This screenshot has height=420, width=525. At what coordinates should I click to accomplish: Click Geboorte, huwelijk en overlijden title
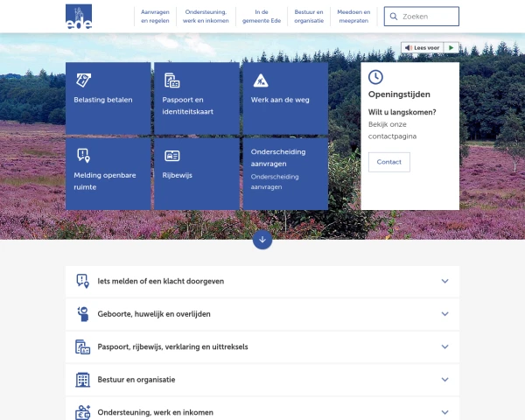[154, 314]
